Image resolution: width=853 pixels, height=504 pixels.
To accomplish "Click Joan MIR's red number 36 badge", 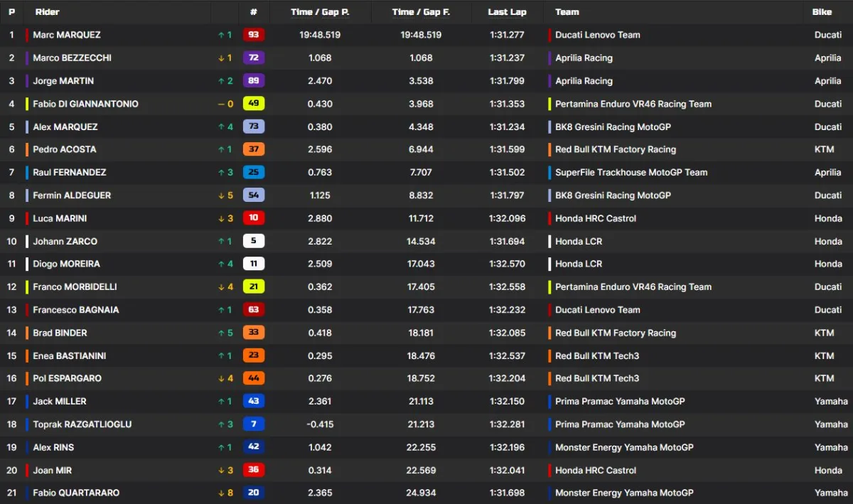I will (254, 470).
